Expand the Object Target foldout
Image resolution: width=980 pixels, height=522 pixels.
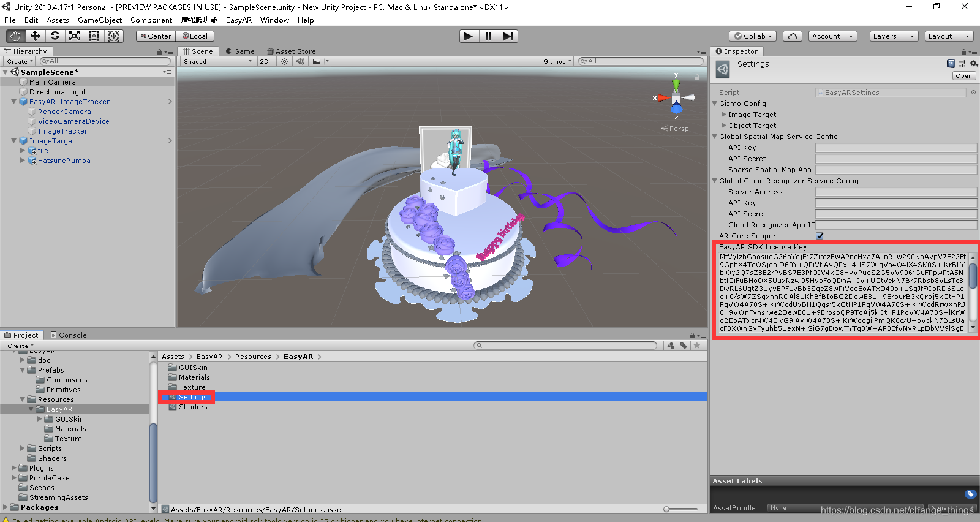[724, 126]
